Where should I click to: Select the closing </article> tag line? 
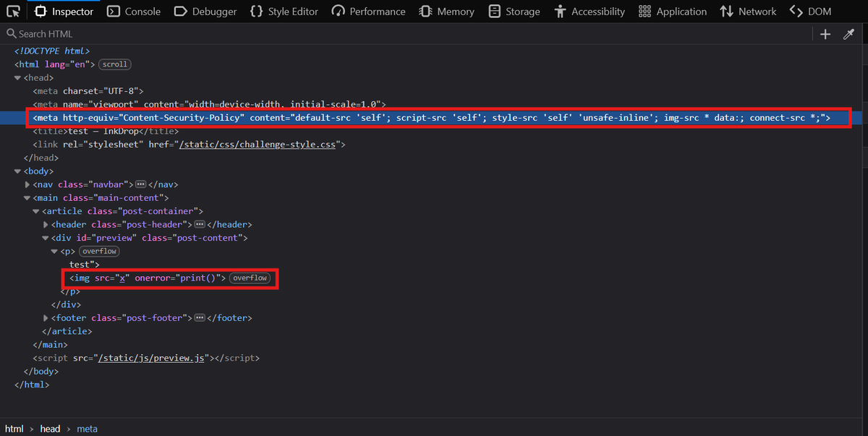coord(67,331)
